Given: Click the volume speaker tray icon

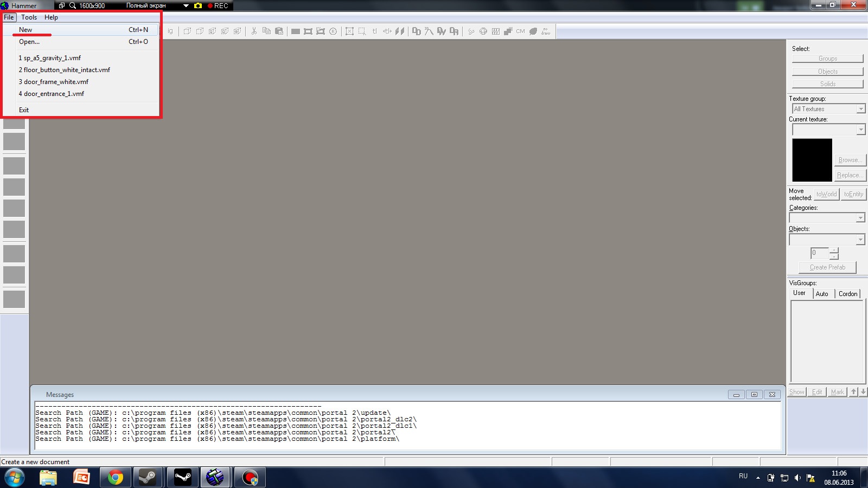Looking at the screenshot, I should (x=797, y=478).
